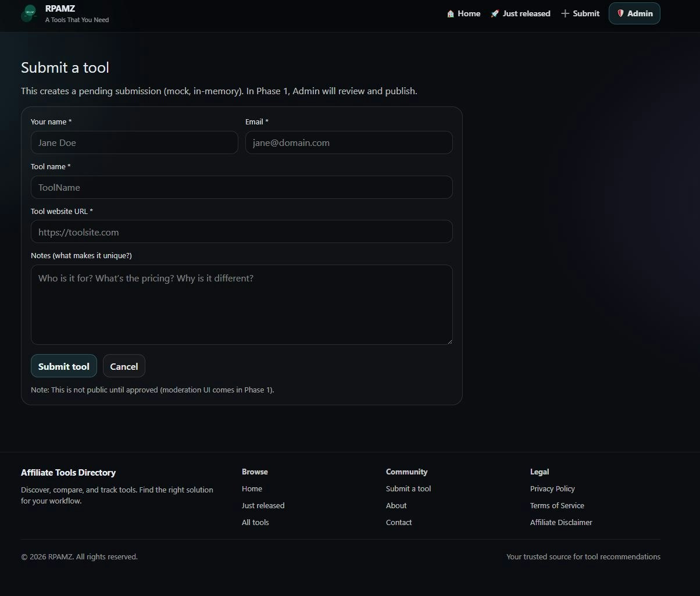Click the Affiliate Tools Directory footer title
The width and height of the screenshot is (700, 596).
pyautogui.click(x=68, y=473)
